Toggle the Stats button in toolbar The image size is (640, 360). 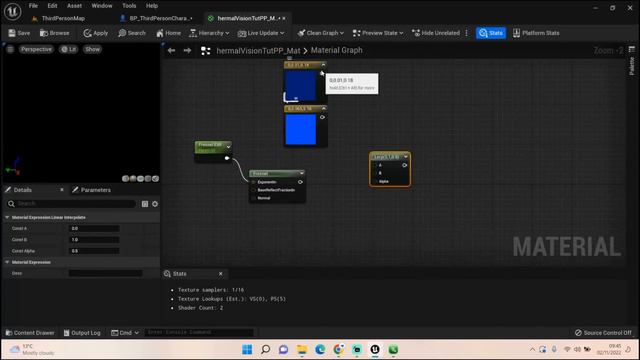click(x=491, y=33)
